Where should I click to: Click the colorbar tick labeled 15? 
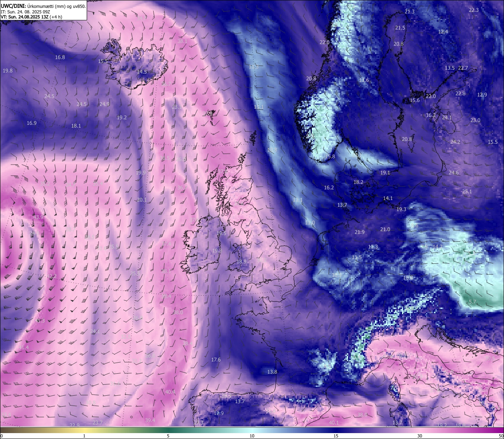coord(336,436)
